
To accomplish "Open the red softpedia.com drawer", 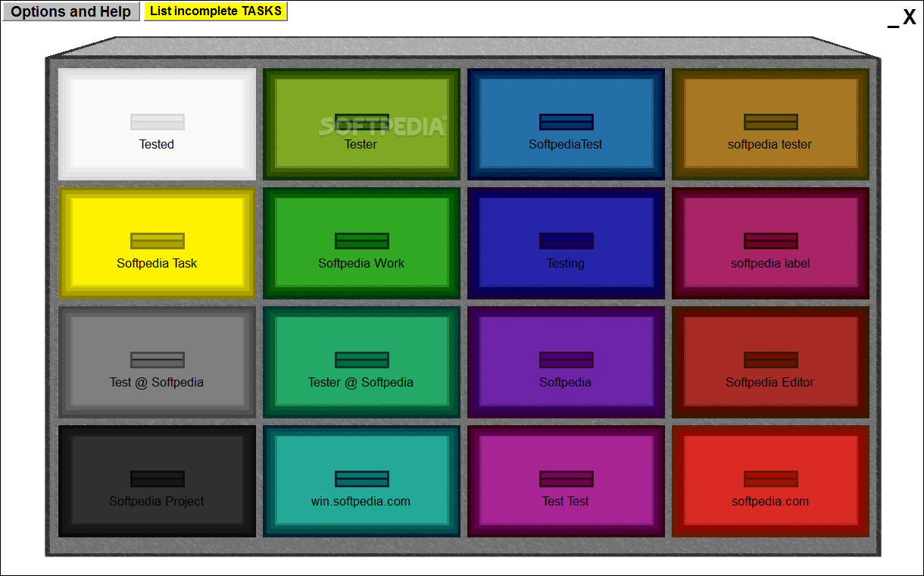I will [x=770, y=481].
